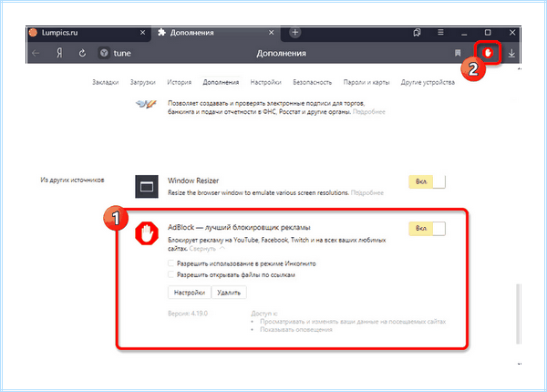547x392 pixels.
Task: Click the Window Resizer extension icon
Action: click(x=147, y=187)
